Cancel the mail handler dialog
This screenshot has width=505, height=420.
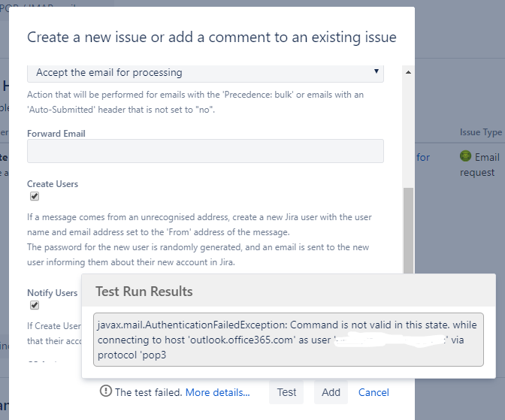[373, 392]
